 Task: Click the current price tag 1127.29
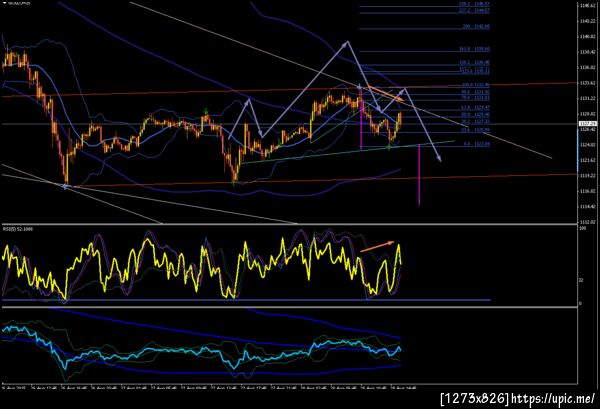coord(587,124)
